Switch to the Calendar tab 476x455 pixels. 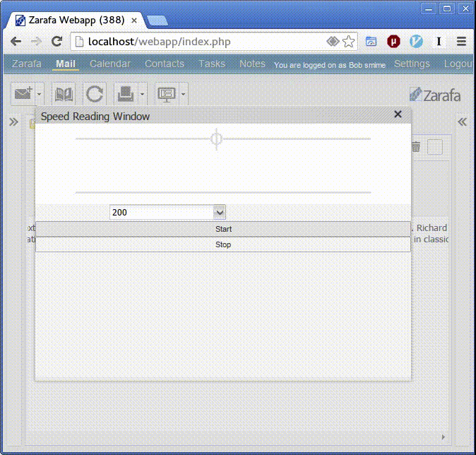click(x=110, y=64)
